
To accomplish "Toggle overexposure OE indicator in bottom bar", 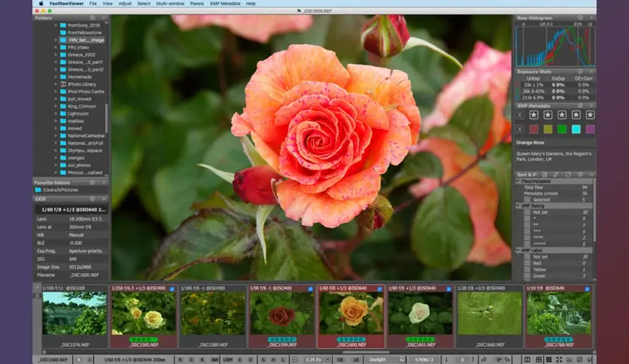I will pyautogui.click(x=340, y=359).
